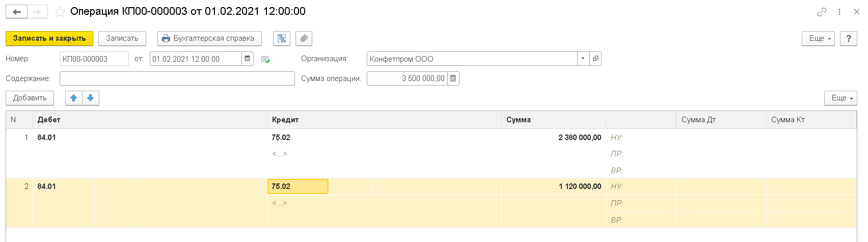Click the Записать button
Viewport: 868px width, 242px height.
click(122, 39)
